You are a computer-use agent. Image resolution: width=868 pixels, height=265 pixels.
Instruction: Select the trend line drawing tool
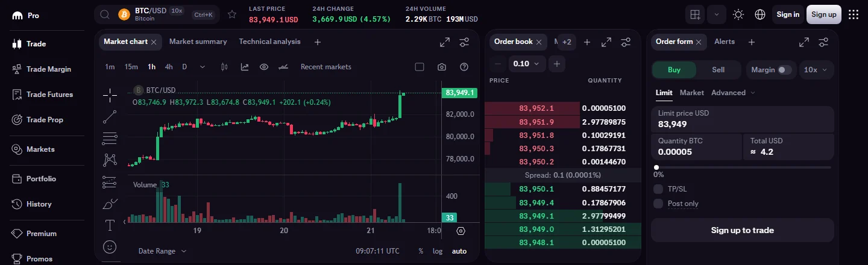click(x=110, y=117)
